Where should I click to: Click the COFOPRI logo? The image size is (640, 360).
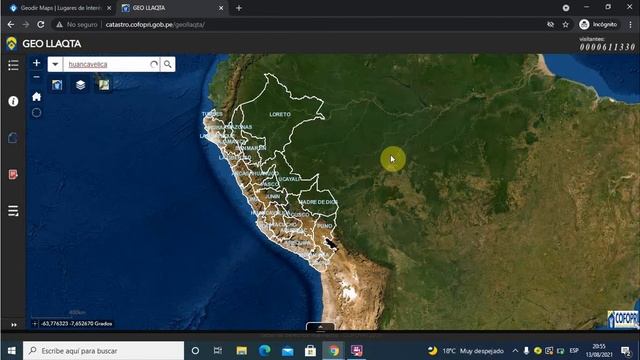(623, 319)
